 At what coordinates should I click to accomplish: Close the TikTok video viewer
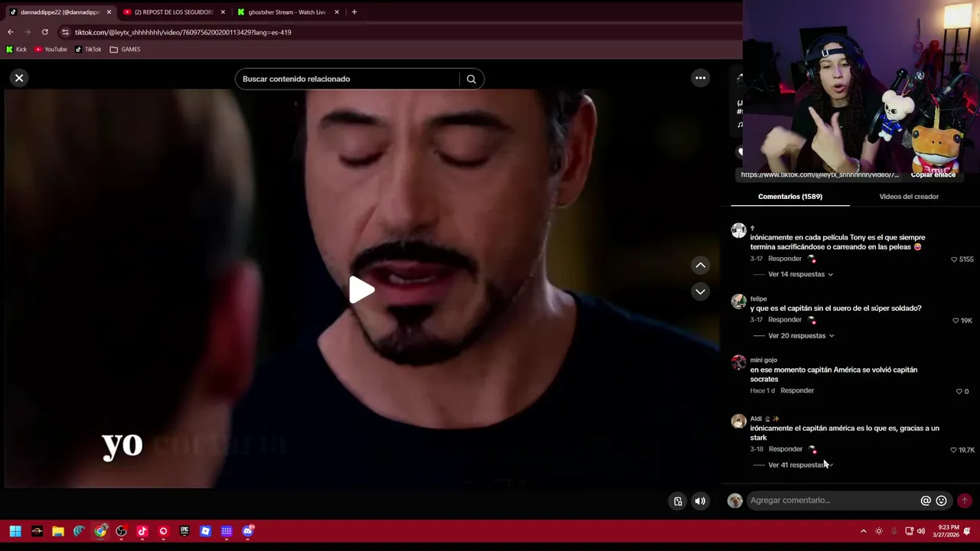coord(19,78)
